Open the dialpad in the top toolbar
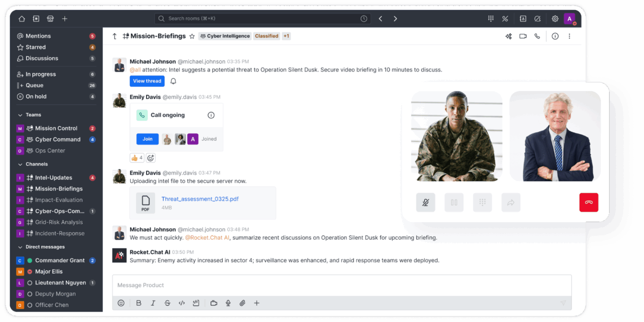 (490, 18)
